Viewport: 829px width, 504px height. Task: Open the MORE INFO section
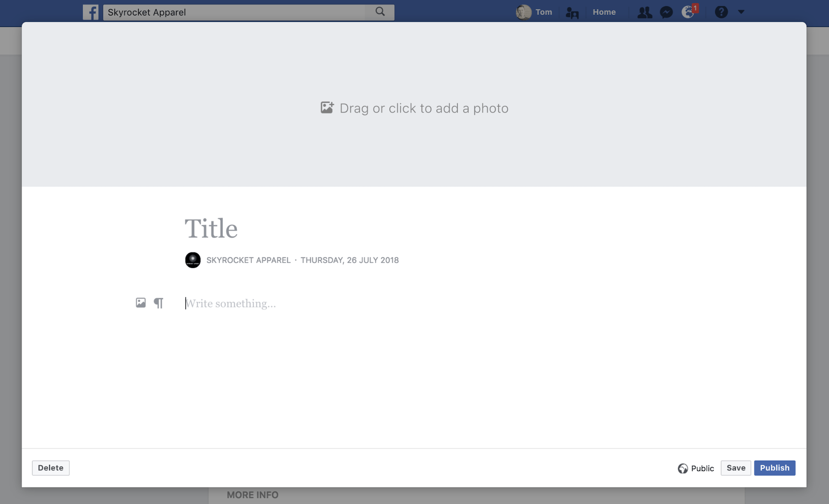[252, 494]
